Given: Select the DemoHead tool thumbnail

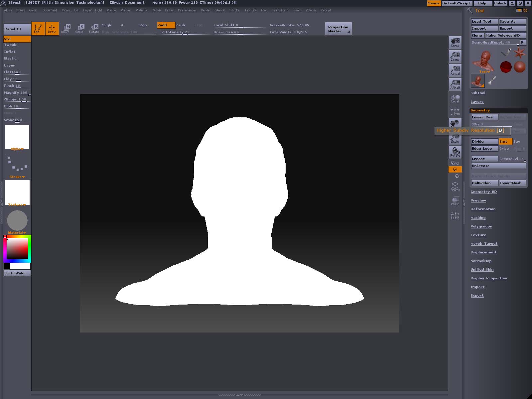Looking at the screenshot, I should pyautogui.click(x=483, y=61).
